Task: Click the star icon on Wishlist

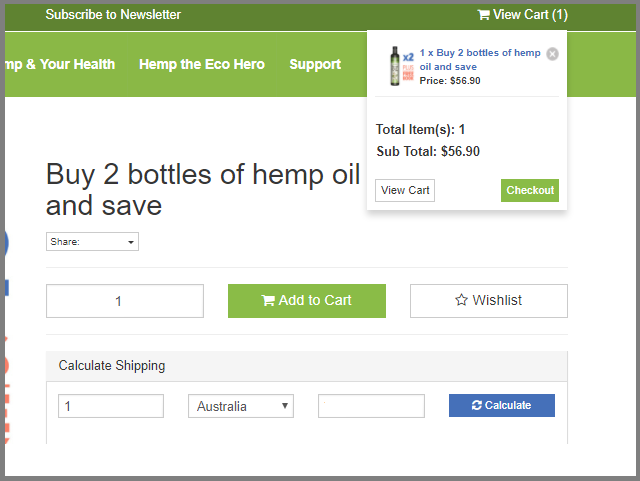Action: pyautogui.click(x=461, y=300)
